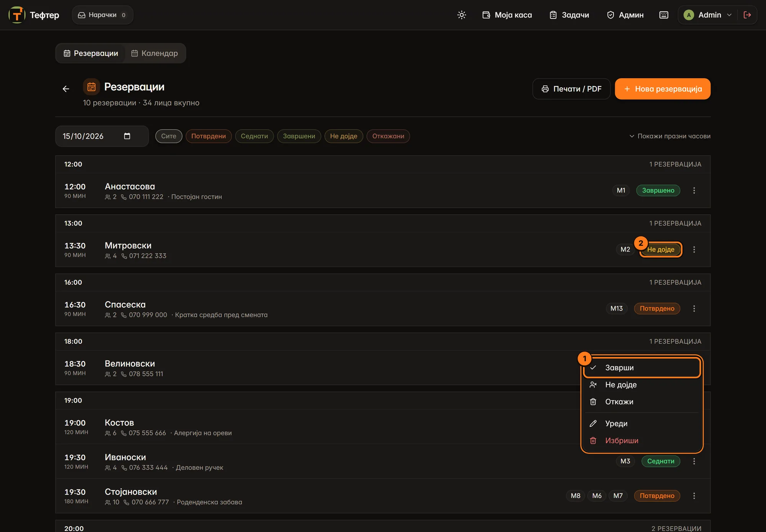
Task: Click the Тефтер logo icon
Action: [17, 15]
